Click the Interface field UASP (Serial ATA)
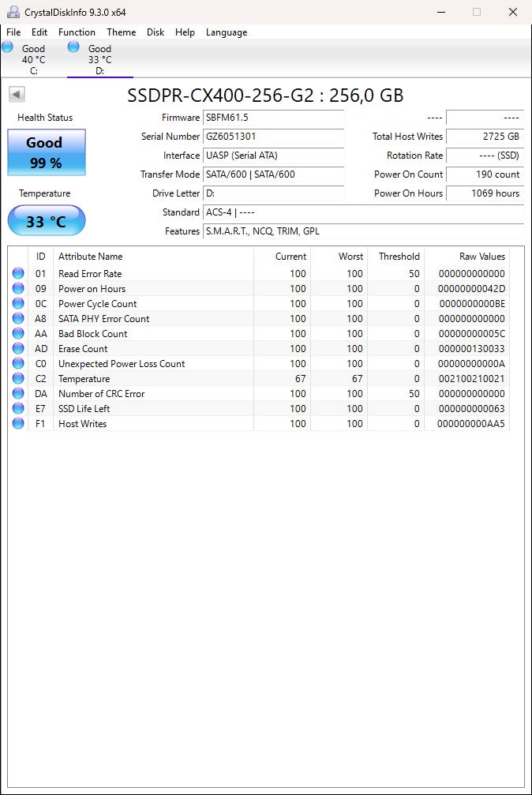 tap(273, 156)
